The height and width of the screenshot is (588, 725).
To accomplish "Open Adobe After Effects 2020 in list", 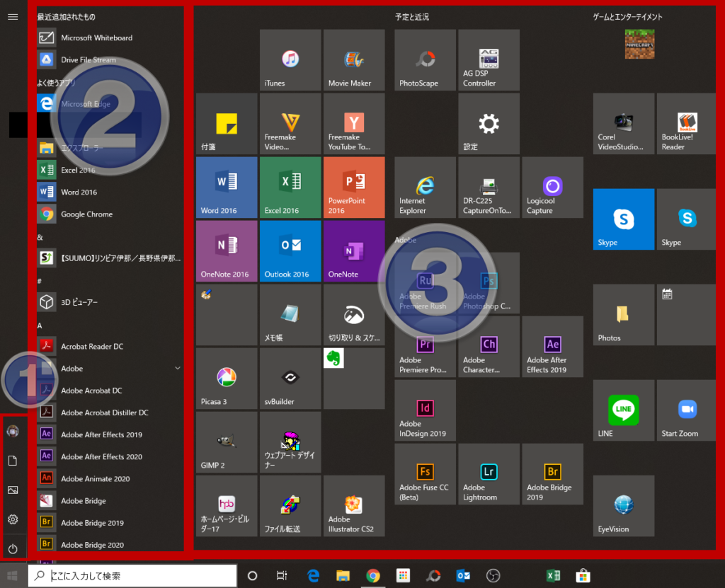I will [110, 456].
